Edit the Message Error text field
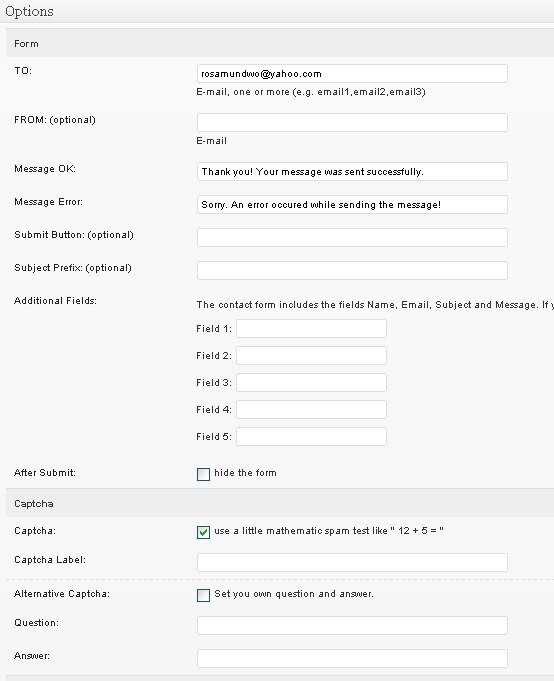Screen dimensions: 554x681 click(x=352, y=205)
